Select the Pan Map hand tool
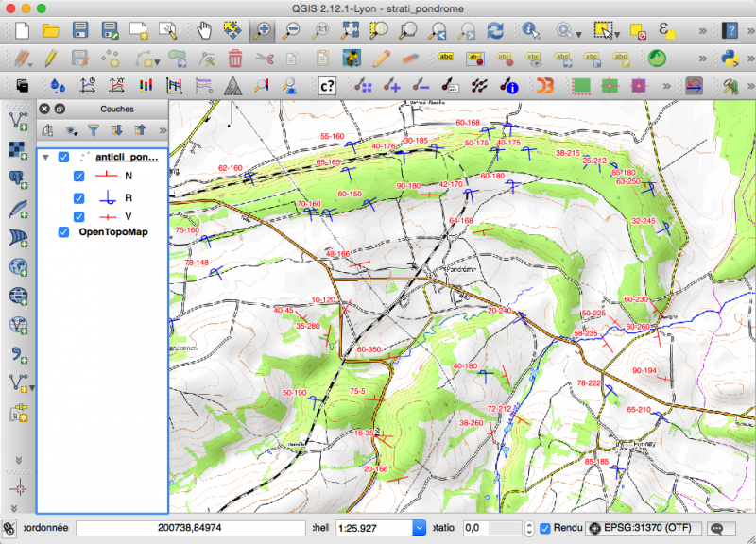Image resolution: width=756 pixels, height=544 pixels. tap(203, 30)
